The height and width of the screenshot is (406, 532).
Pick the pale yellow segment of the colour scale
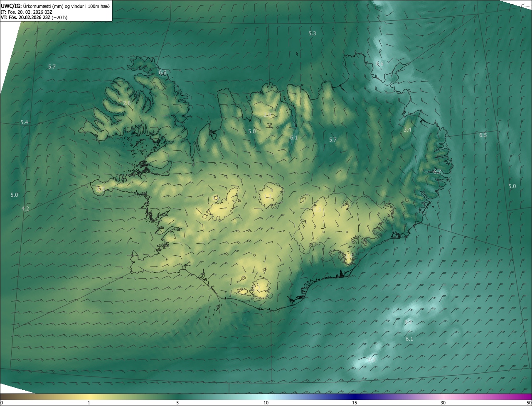[x=89, y=396]
